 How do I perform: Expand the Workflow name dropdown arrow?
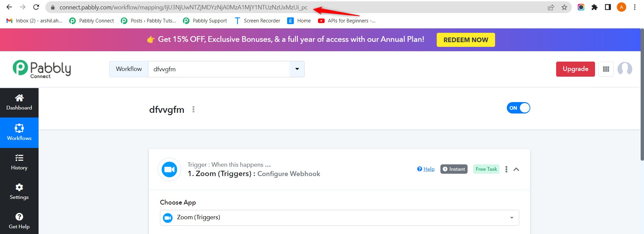point(297,69)
